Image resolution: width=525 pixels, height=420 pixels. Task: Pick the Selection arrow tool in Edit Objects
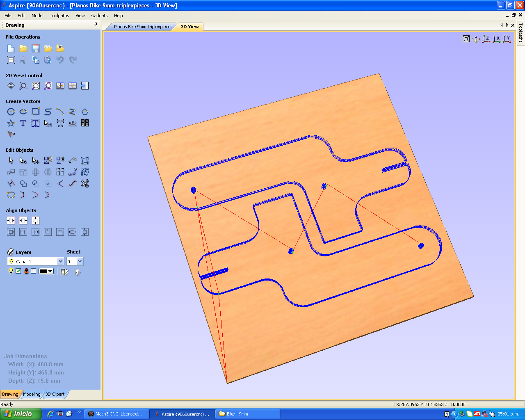11,160
